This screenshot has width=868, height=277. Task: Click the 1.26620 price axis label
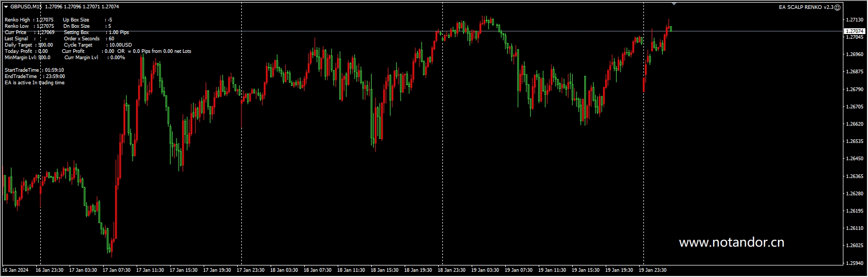tap(854, 124)
